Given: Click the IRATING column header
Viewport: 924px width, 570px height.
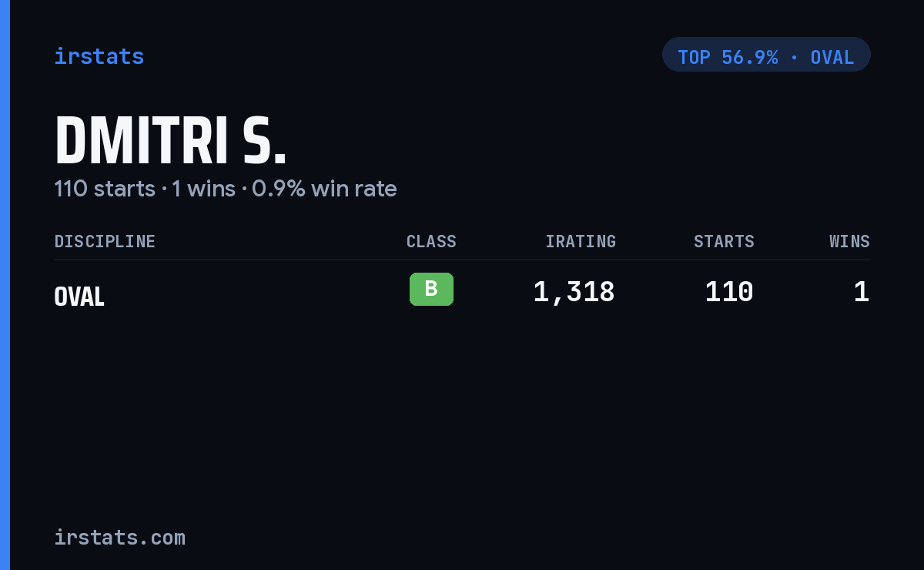Looking at the screenshot, I should [x=581, y=242].
